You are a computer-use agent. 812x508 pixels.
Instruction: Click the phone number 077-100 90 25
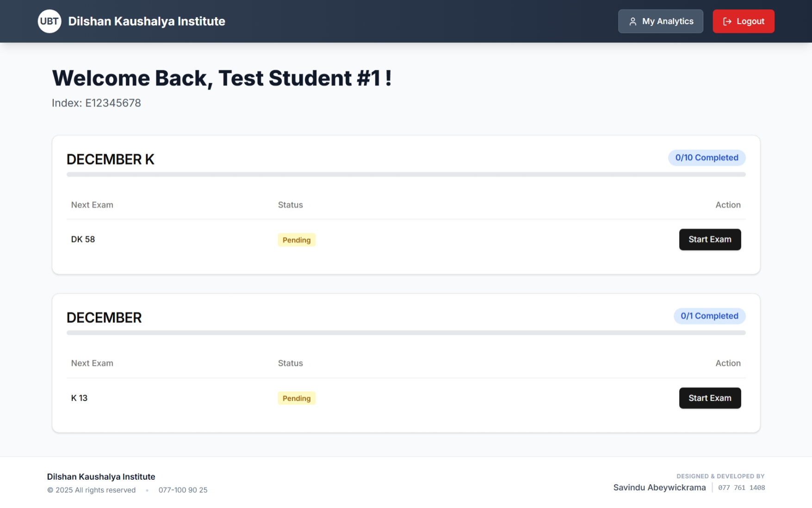(x=183, y=490)
